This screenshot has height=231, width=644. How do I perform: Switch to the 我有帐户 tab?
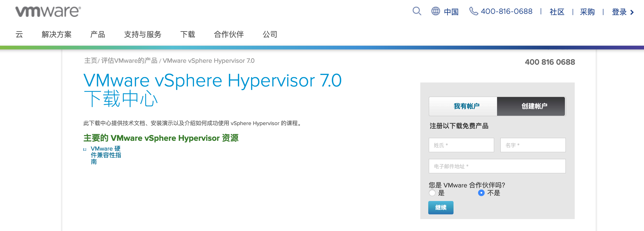[x=463, y=106]
